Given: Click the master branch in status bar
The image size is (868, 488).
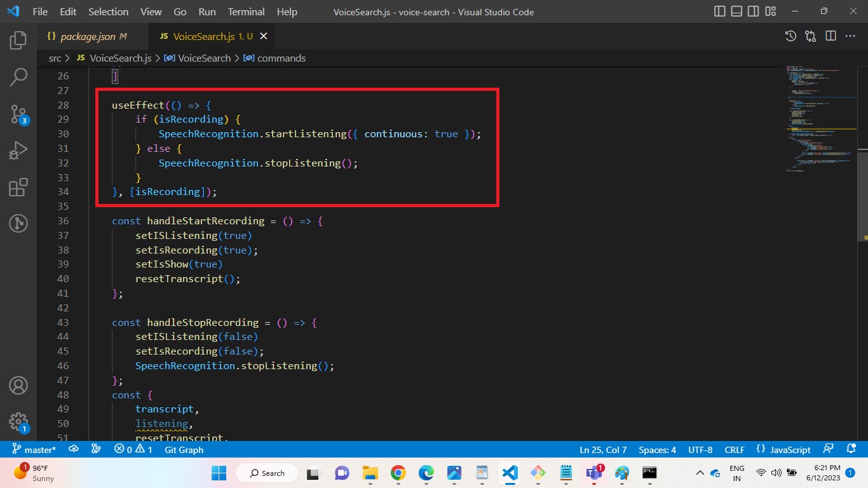Looking at the screenshot, I should 34,450.
